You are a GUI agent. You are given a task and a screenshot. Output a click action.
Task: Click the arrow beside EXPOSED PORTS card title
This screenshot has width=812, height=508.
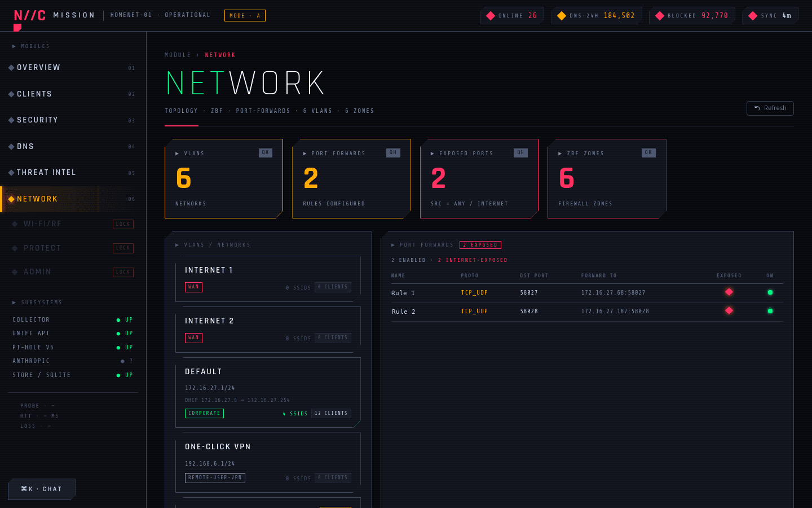[433, 154]
